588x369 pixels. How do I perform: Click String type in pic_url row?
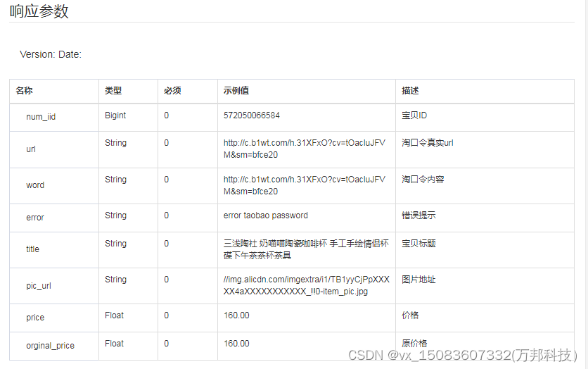[x=116, y=280]
